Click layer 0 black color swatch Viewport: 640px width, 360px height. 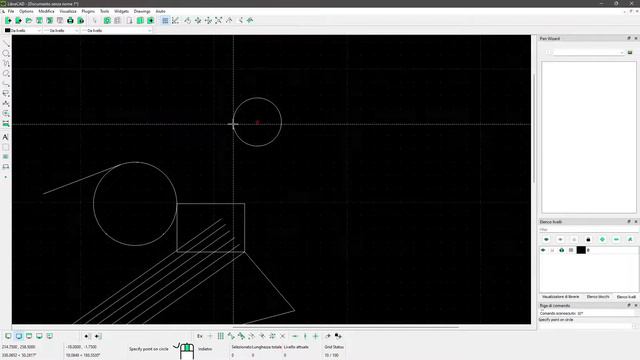[581, 250]
